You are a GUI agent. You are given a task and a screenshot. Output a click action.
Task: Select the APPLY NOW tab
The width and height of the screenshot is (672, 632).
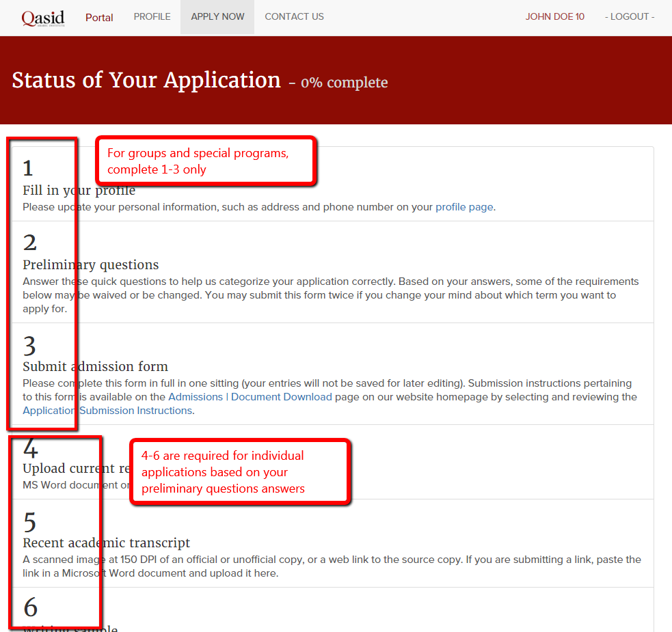tap(217, 16)
